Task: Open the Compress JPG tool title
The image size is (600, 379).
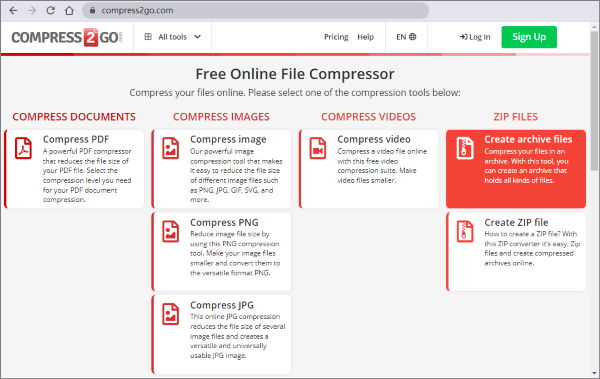Action: point(222,305)
